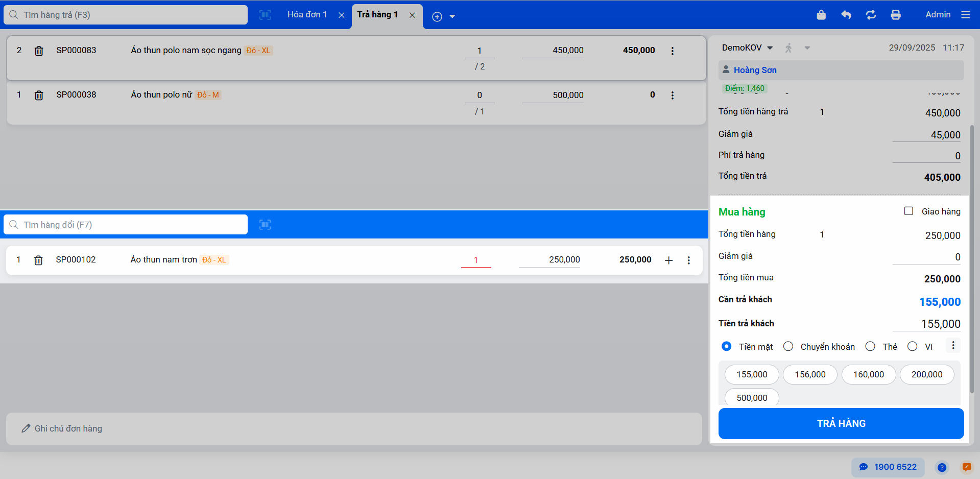The image size is (980, 479).
Task: Open more payment methods menu
Action: [953, 346]
